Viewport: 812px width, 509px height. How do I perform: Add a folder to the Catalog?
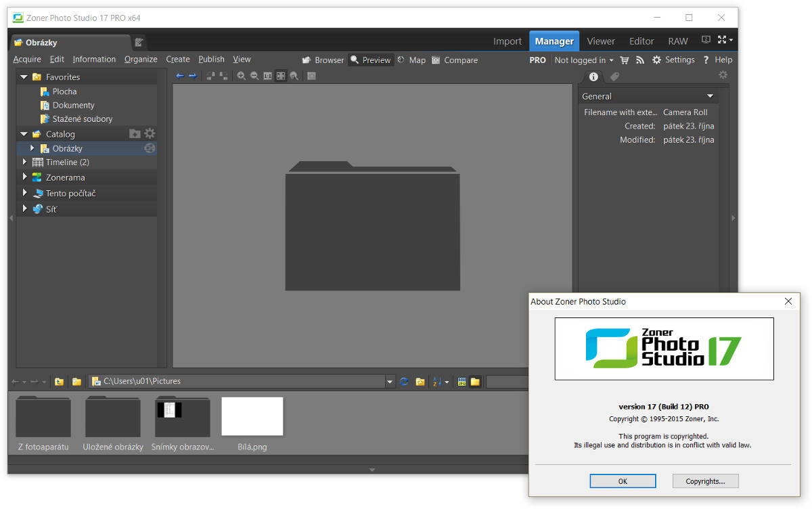[x=135, y=133]
